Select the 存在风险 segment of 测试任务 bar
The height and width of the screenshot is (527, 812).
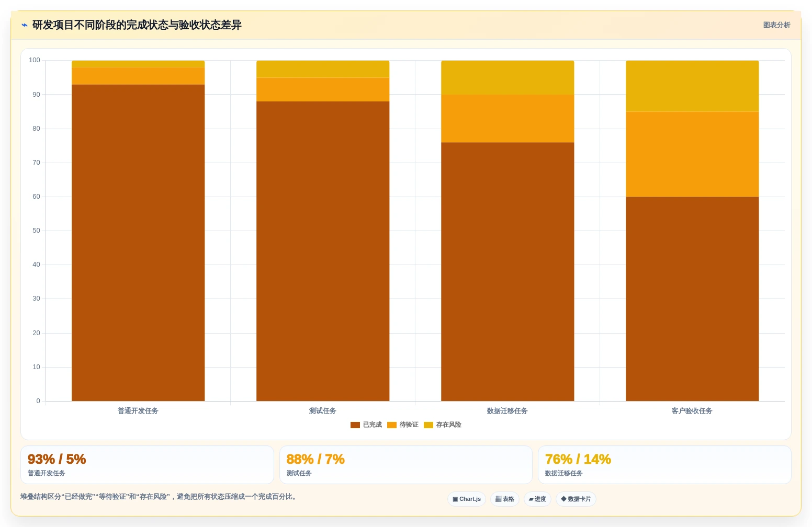tap(323, 69)
